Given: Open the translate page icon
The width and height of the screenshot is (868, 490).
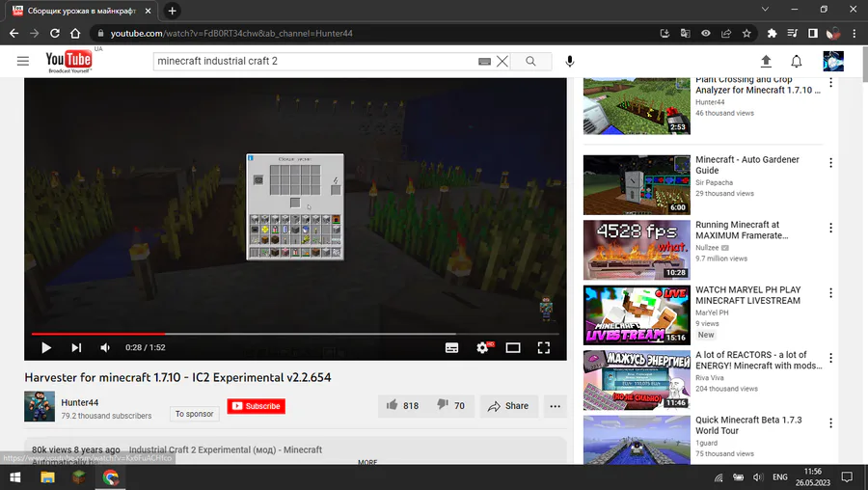Looking at the screenshot, I should 686,33.
